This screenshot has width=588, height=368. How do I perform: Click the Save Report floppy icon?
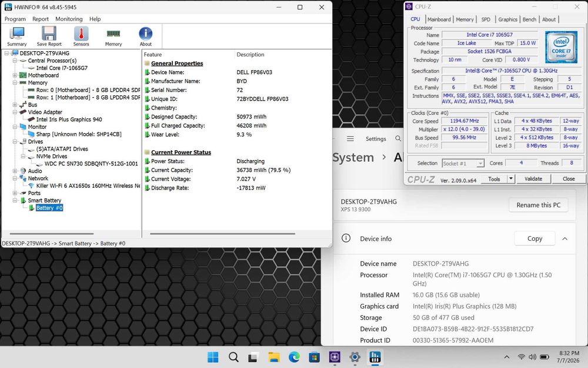pos(49,36)
